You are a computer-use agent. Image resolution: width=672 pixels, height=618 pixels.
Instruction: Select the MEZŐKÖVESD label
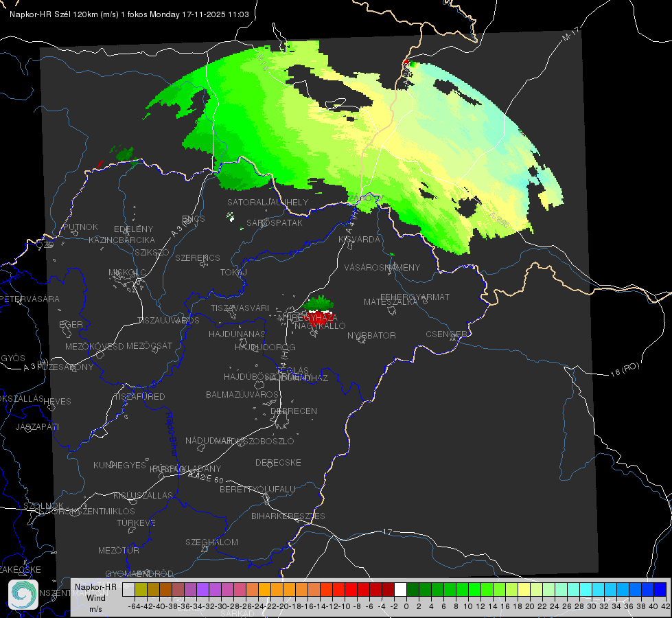pyautogui.click(x=95, y=346)
